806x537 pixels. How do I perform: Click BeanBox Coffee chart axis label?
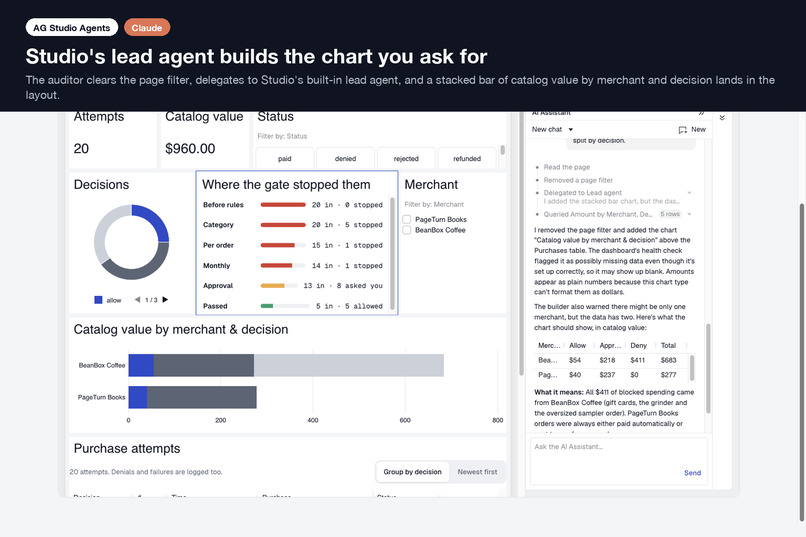tap(102, 365)
